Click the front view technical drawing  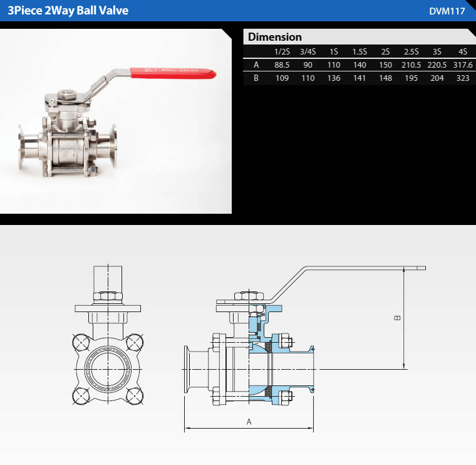pyautogui.click(x=108, y=334)
